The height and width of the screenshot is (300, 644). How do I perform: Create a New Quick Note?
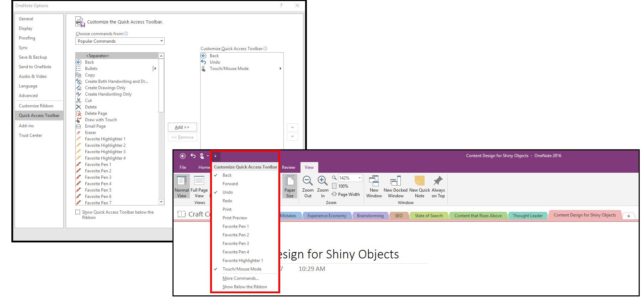[x=420, y=187]
